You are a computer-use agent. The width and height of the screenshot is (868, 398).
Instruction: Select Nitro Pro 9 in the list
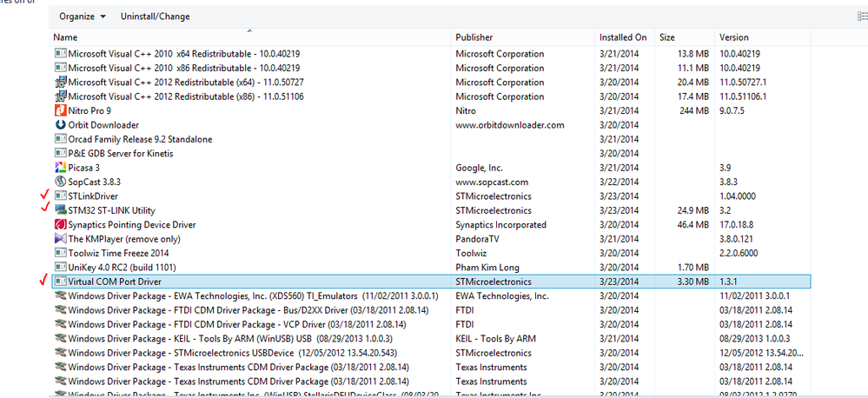89,110
